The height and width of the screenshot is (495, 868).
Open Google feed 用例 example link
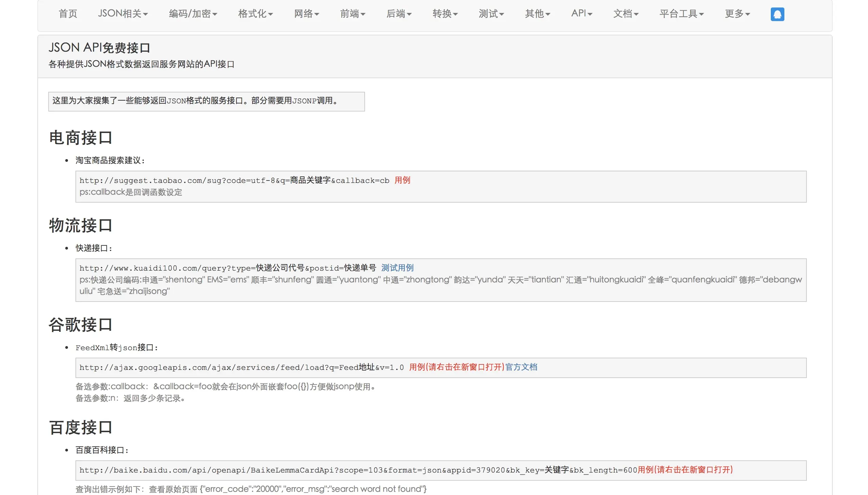coord(456,367)
